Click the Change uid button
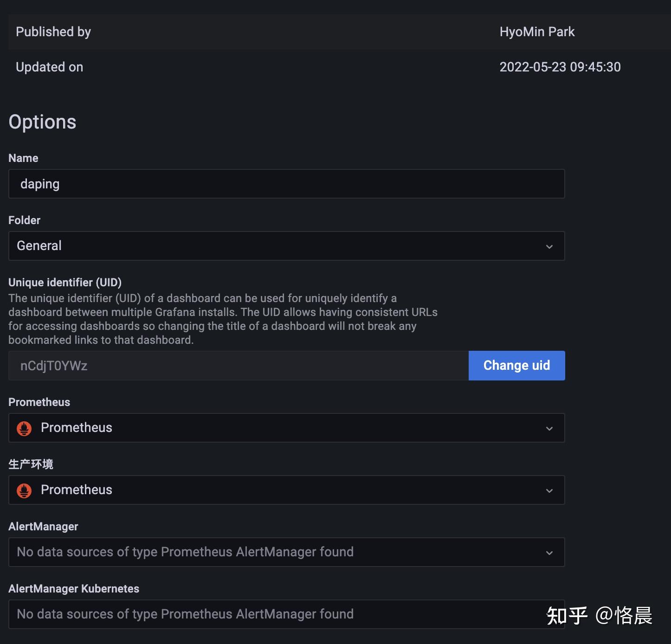Screen dimensions: 671x644 [516, 365]
